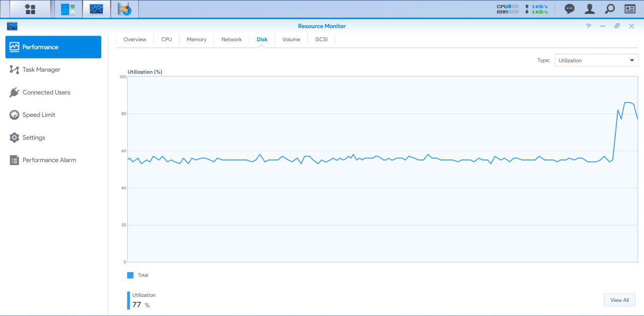Open Task Manager in the sidebar

click(x=41, y=70)
